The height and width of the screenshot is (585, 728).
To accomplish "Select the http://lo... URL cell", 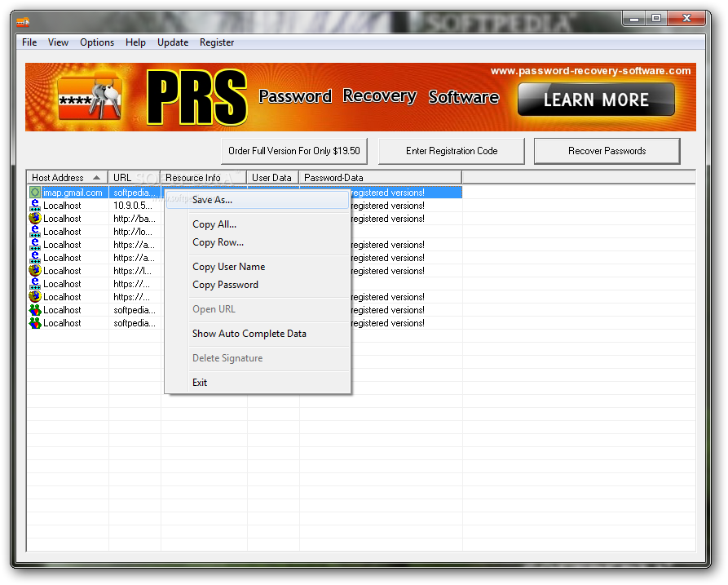I will coord(133,232).
